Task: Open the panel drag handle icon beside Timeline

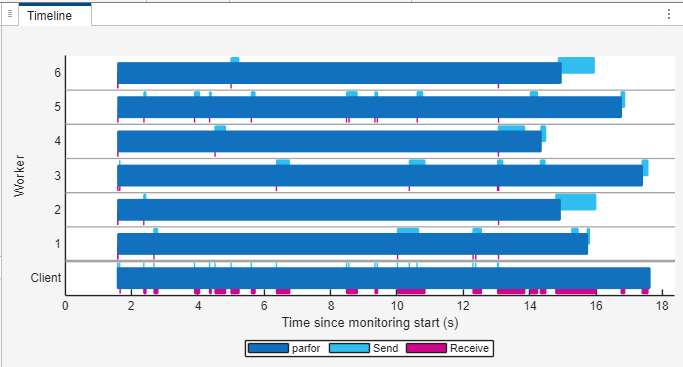Action: coord(10,14)
